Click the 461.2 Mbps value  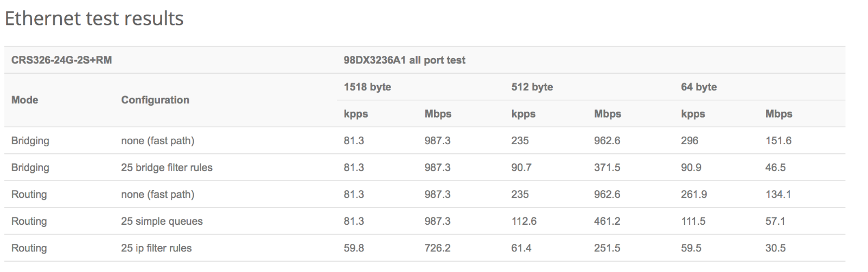click(607, 221)
